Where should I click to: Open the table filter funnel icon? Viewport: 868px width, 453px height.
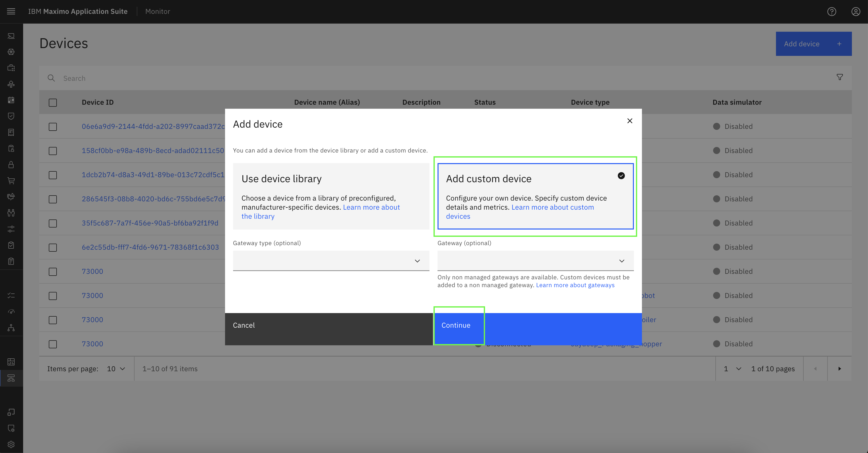pyautogui.click(x=840, y=77)
